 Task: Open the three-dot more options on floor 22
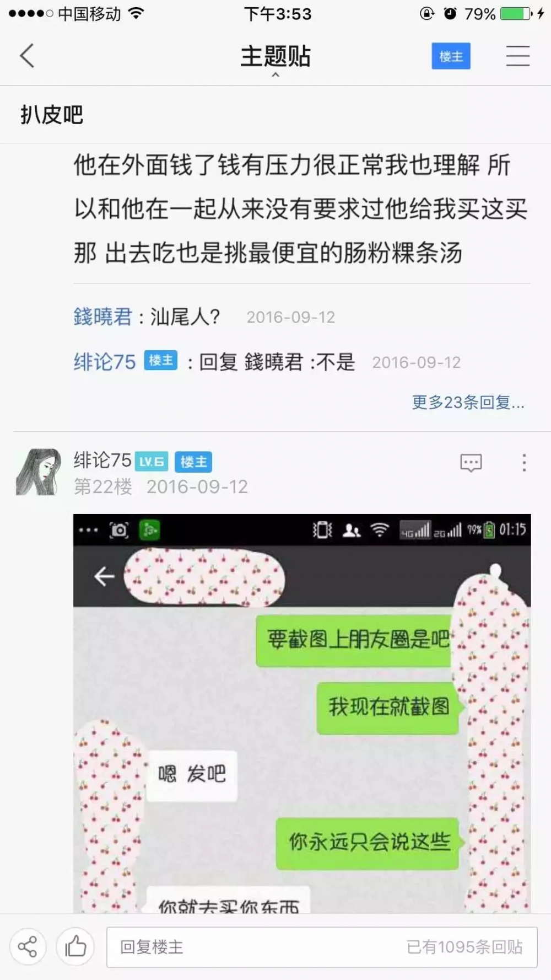pos(524,463)
